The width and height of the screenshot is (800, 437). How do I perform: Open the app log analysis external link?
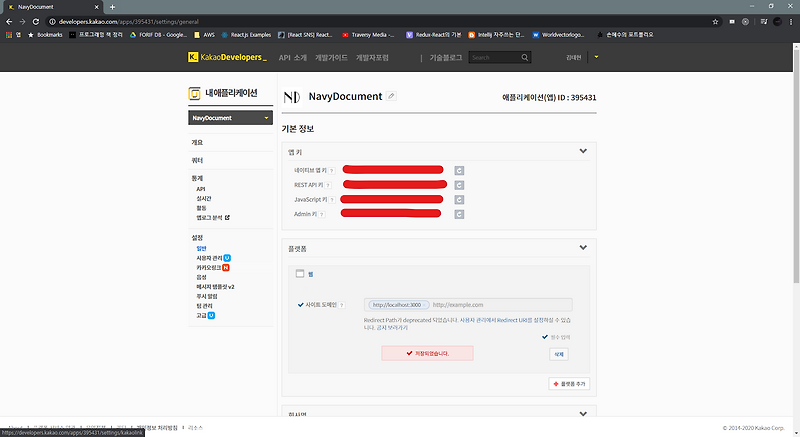pyautogui.click(x=213, y=218)
